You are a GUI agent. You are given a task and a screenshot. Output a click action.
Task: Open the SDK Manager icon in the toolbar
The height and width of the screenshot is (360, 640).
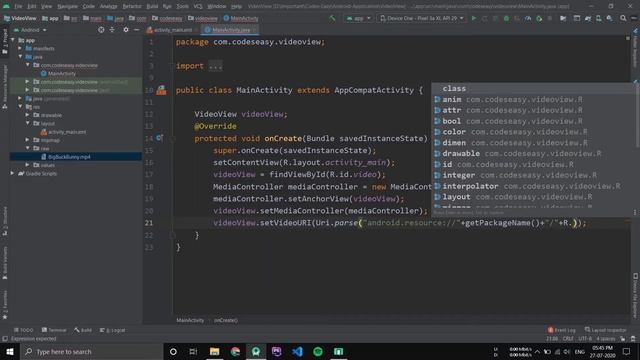(609, 18)
